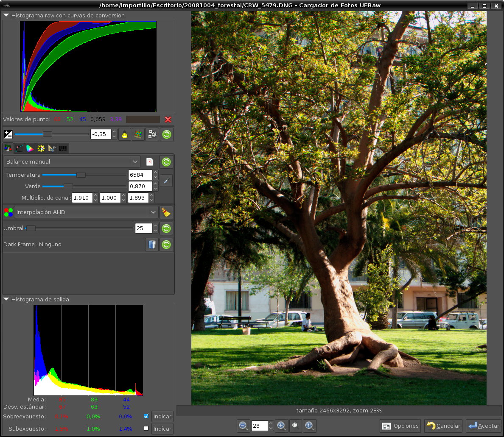Click the Verde spin buttons

tap(156, 186)
